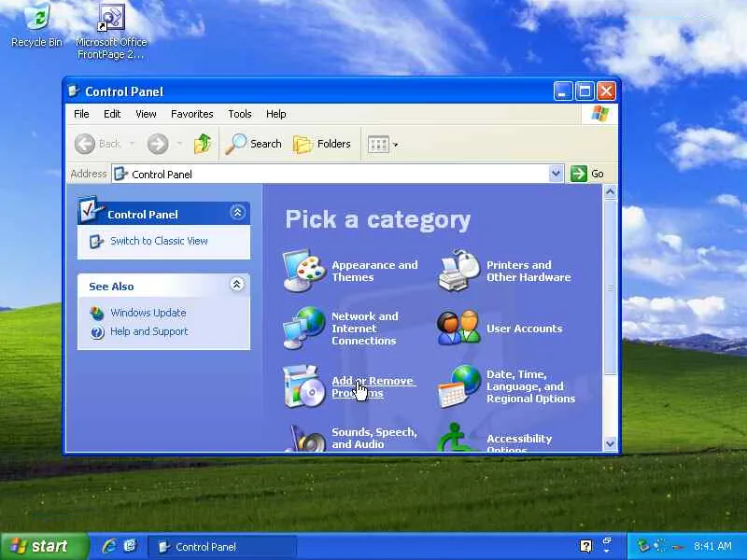Screen dimensions: 747x560
Task: Toggle the Folders pane button
Action: point(322,144)
